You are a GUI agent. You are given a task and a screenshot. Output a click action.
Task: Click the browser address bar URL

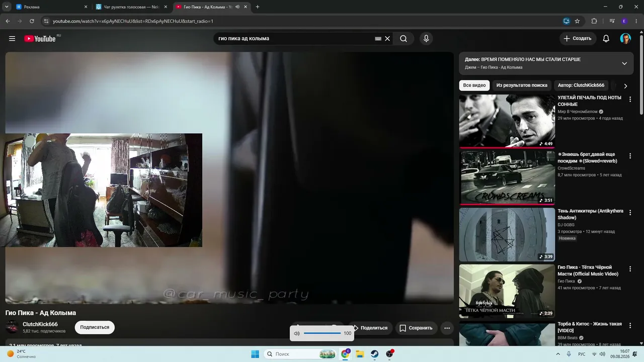pyautogui.click(x=133, y=21)
